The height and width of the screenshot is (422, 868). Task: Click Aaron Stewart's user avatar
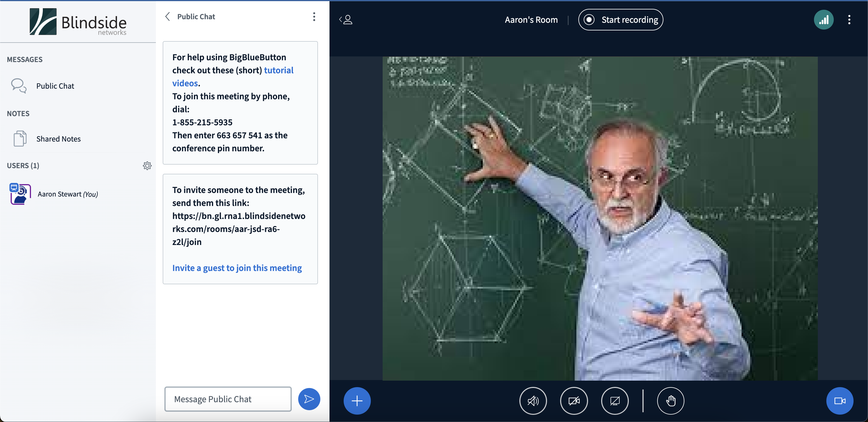coord(20,194)
